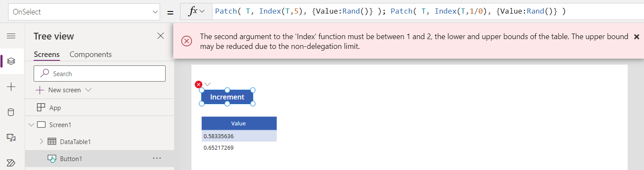Open the Button1 more options ellipsis

[157, 158]
